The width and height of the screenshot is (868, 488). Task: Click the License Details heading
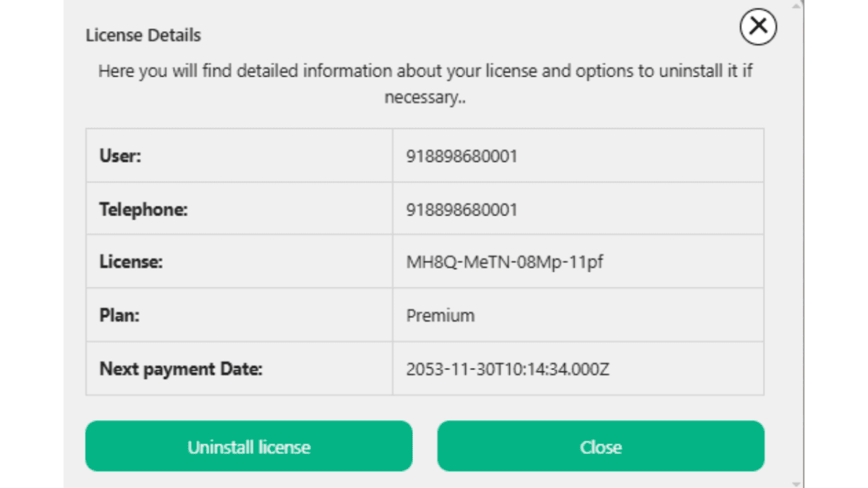coord(143,35)
